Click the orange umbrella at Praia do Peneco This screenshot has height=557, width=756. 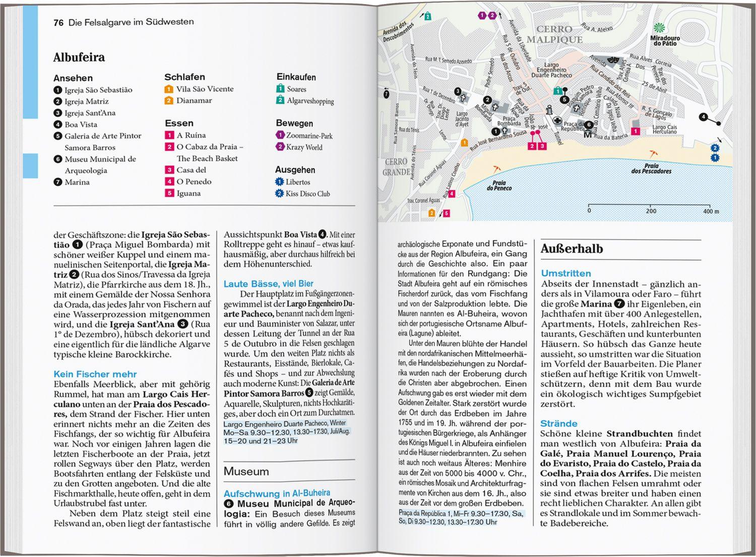coord(497,169)
